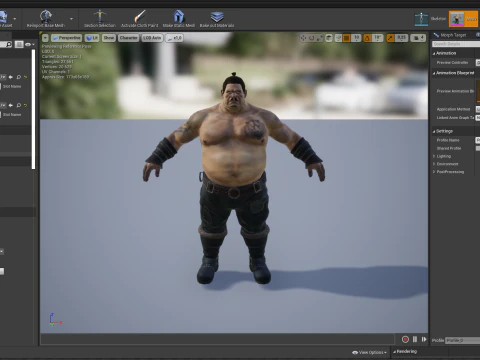
Task: Click the left panel vertical scrollbar
Action: coord(33,109)
